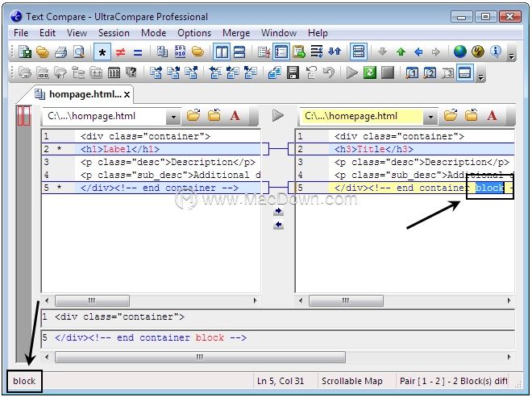Open the Options menu
Screen dimensions: 532x397
click(x=194, y=33)
